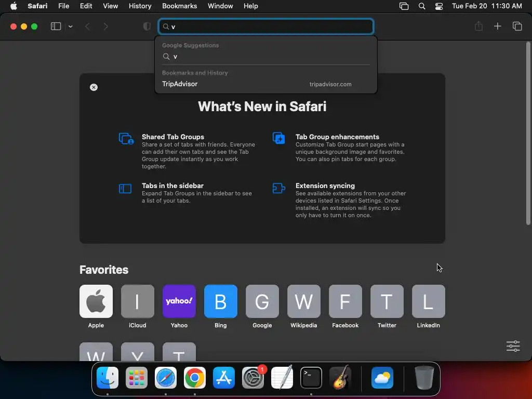Viewport: 532px width, 399px height.
Task: Click the Share toolbar icon
Action: (x=478, y=26)
